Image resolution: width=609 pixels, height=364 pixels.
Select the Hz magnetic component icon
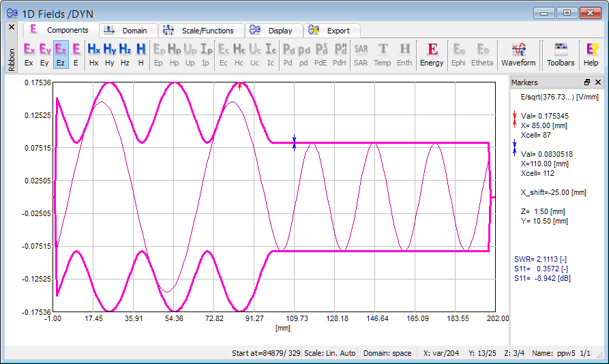[x=125, y=54]
